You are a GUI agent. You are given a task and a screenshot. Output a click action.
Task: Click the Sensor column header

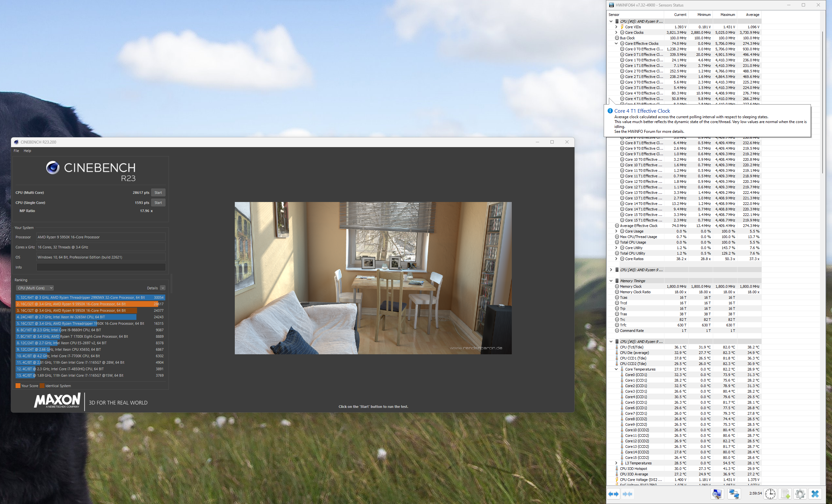pyautogui.click(x=636, y=15)
